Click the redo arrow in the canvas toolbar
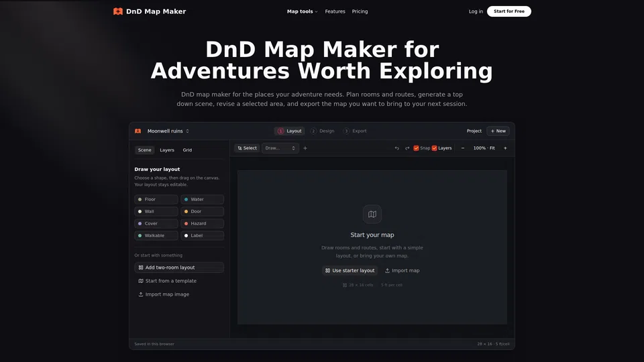 407,148
